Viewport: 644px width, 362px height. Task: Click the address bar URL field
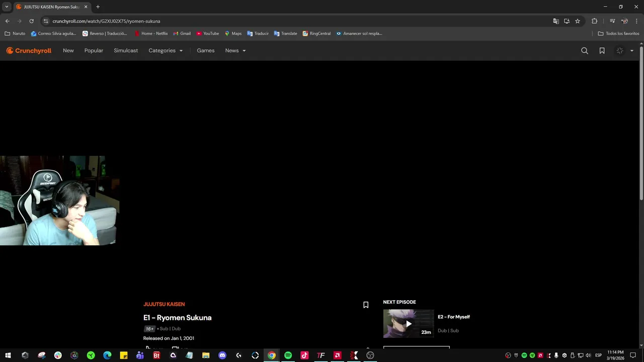coord(297,21)
